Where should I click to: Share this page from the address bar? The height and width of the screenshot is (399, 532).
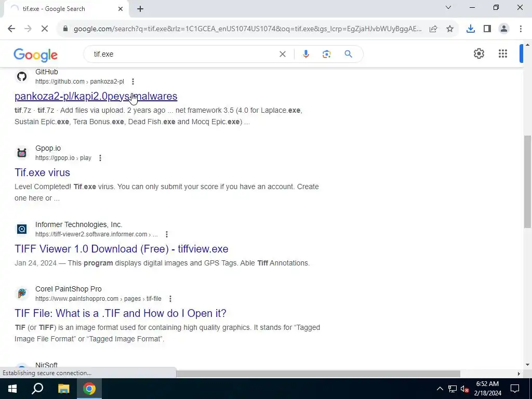pos(433,29)
